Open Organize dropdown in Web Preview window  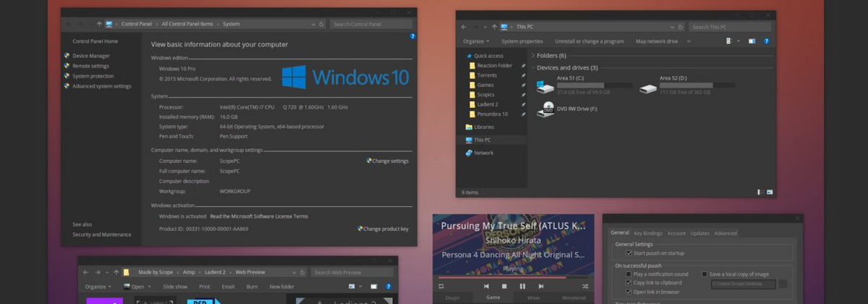[98, 287]
